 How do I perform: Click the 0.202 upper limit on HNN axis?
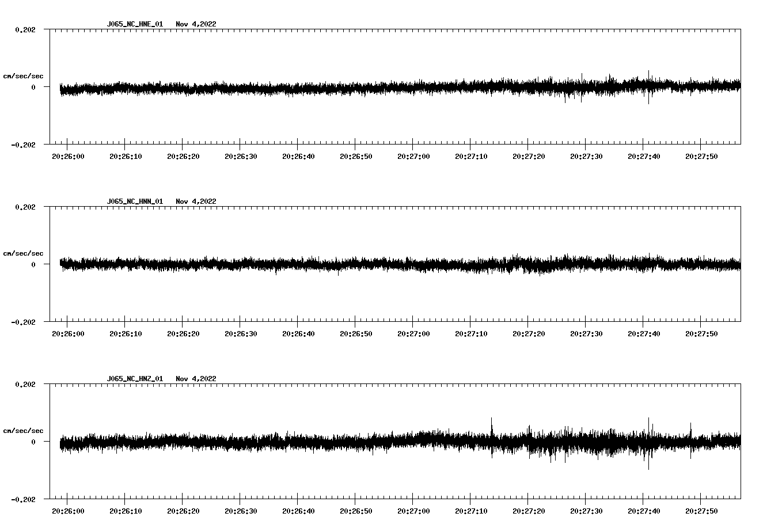tap(25, 207)
